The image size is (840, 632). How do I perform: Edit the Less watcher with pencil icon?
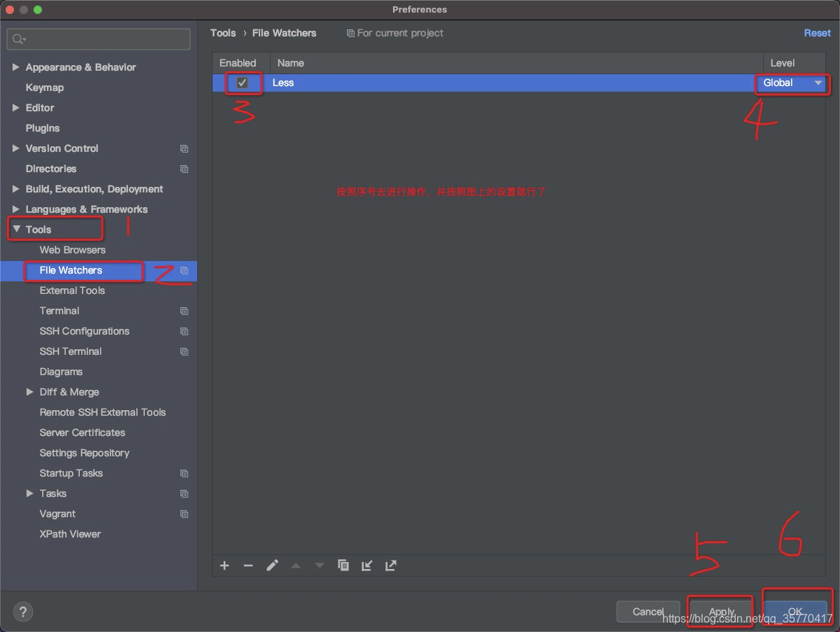[x=272, y=566]
